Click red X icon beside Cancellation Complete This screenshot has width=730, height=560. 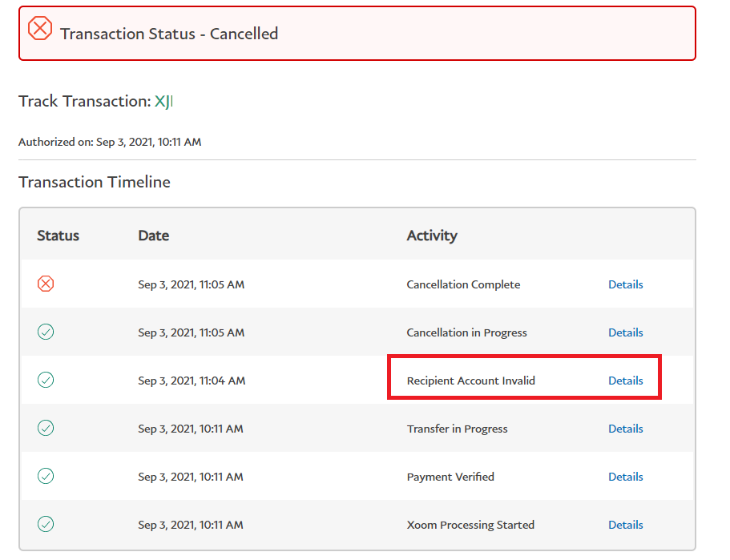[x=46, y=284]
